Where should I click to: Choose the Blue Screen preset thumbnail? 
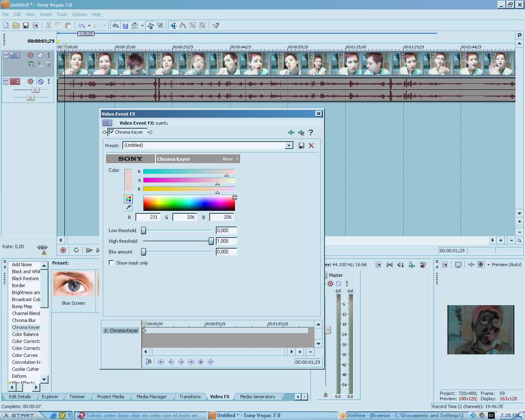pyautogui.click(x=74, y=283)
